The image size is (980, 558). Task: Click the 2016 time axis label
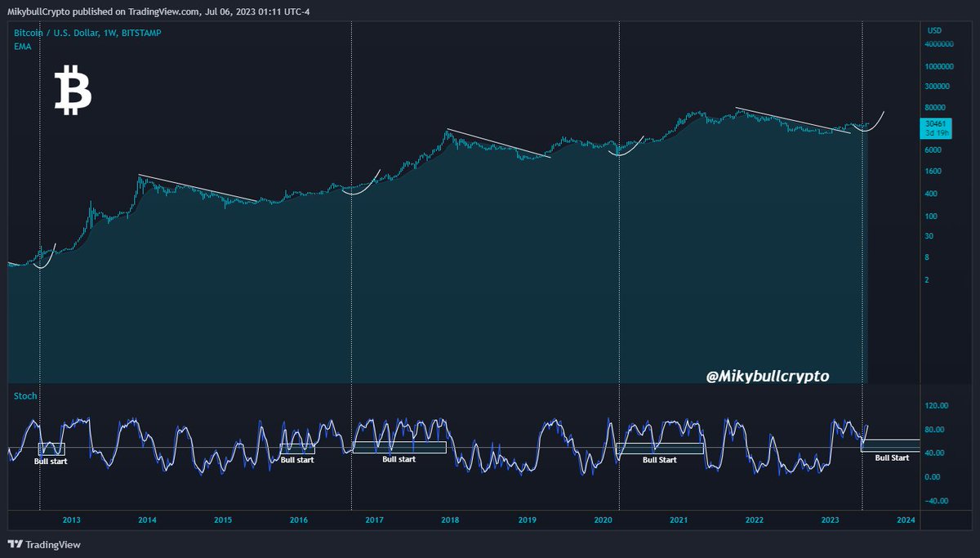point(299,520)
